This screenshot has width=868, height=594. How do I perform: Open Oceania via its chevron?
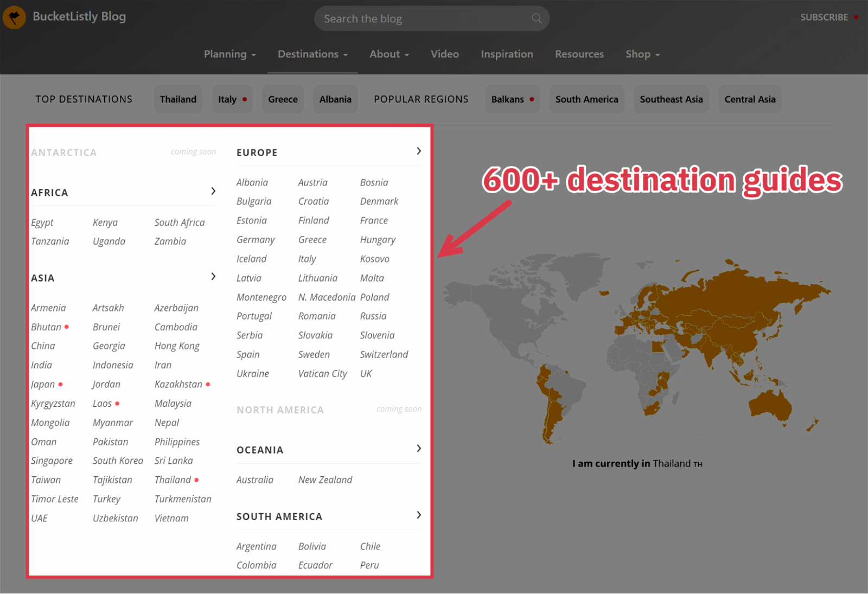tap(418, 449)
